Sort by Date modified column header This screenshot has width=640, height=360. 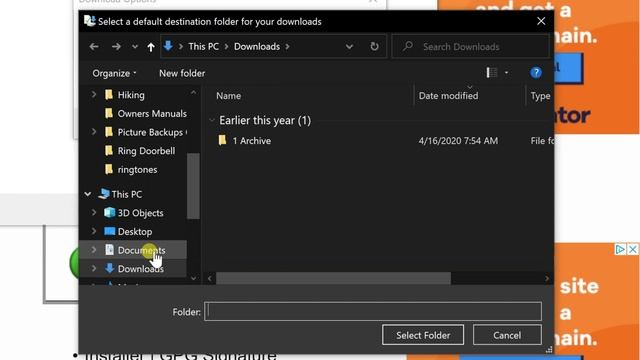click(x=448, y=96)
